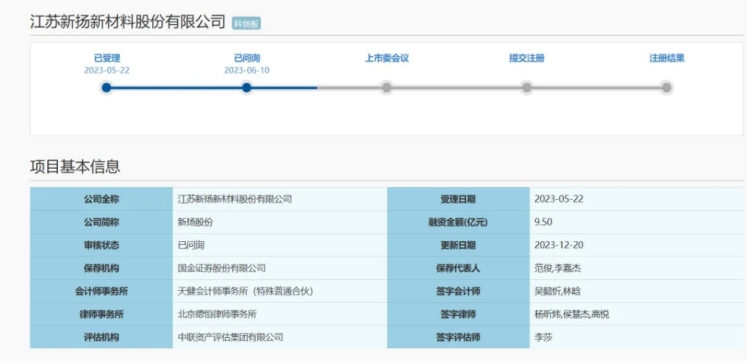Click the 会计师事务所 label cell
The image size is (751, 364).
(102, 291)
